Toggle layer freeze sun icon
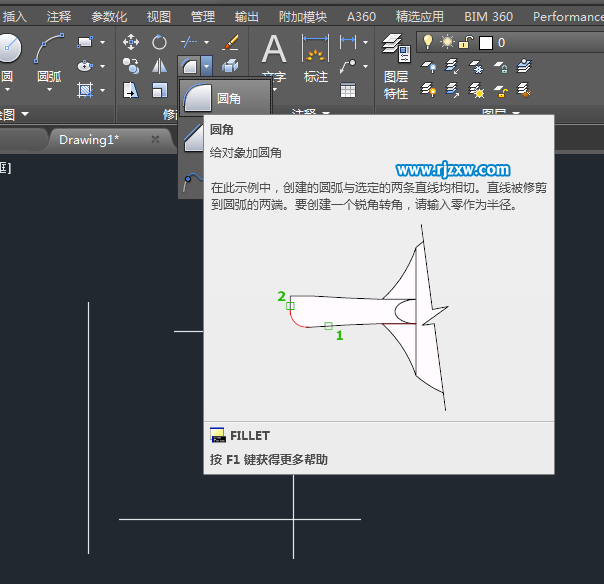This screenshot has height=584, width=604. (446, 42)
